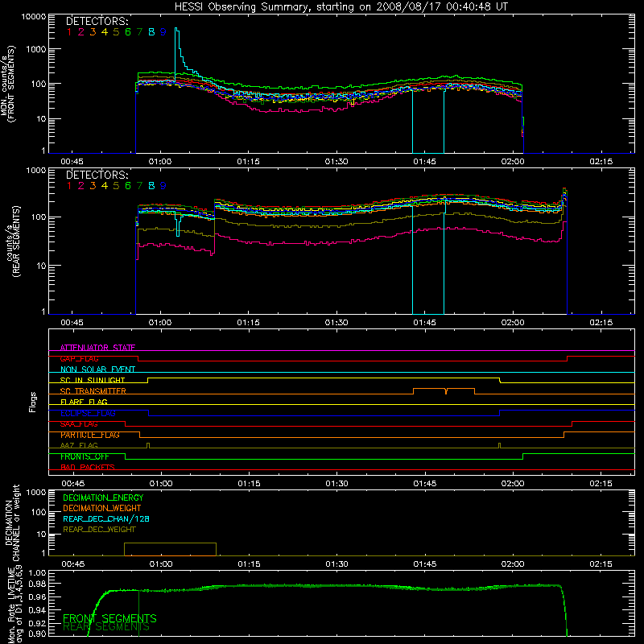Select blue detector 9 in rear segments legend
The height and width of the screenshot is (644, 644).
pyautogui.click(x=163, y=186)
